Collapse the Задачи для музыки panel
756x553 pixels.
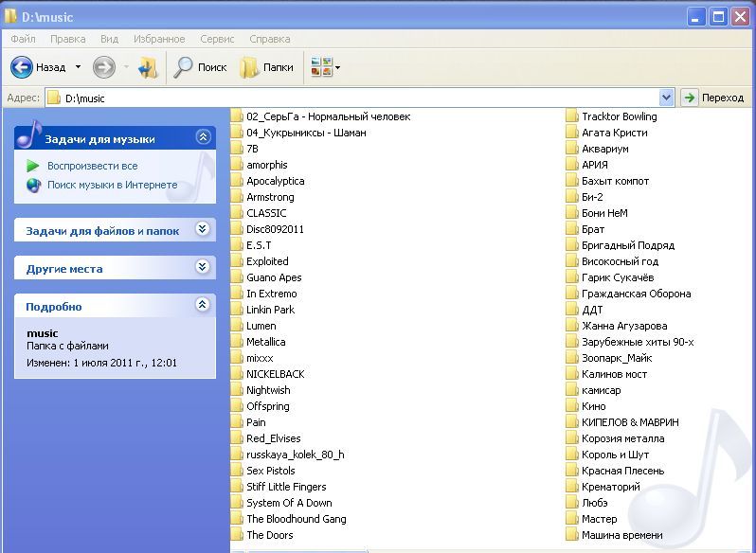point(203,137)
